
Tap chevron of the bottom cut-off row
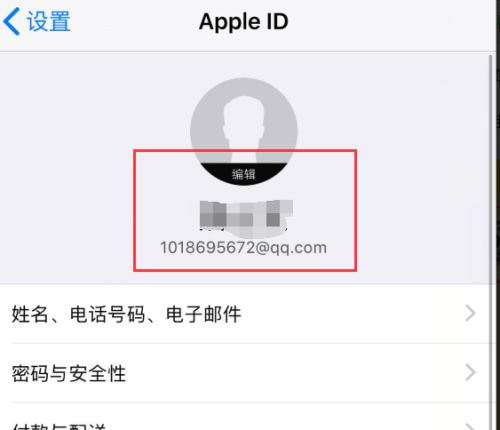click(470, 427)
